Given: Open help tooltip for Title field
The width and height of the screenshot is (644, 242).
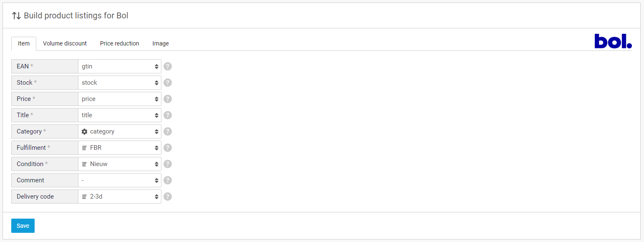Looking at the screenshot, I should click(168, 115).
